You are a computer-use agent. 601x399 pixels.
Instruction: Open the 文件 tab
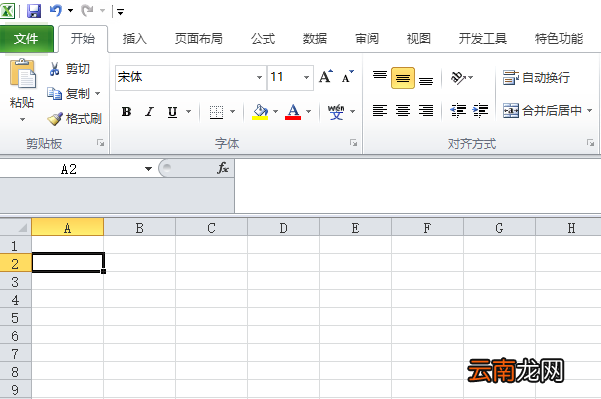point(26,39)
